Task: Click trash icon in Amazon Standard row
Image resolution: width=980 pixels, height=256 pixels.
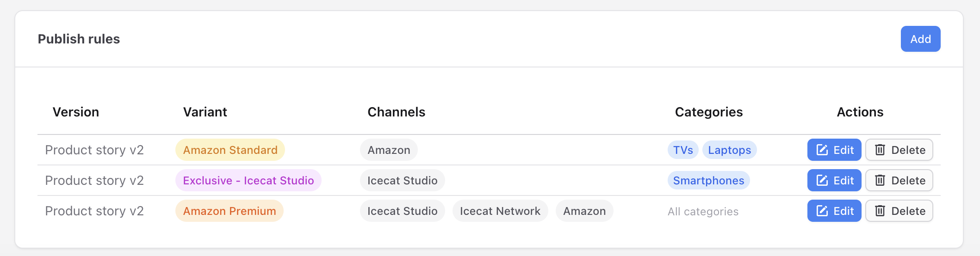Action: pos(880,150)
